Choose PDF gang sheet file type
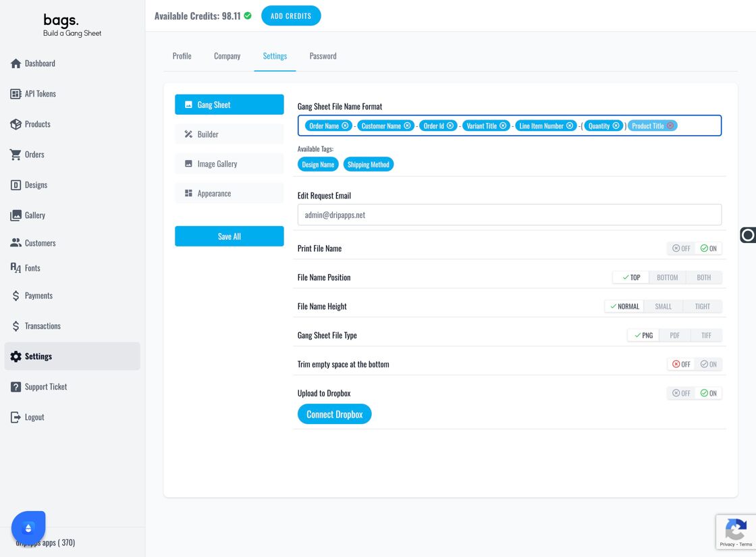Viewport: 756px width, 557px height. [x=674, y=335]
